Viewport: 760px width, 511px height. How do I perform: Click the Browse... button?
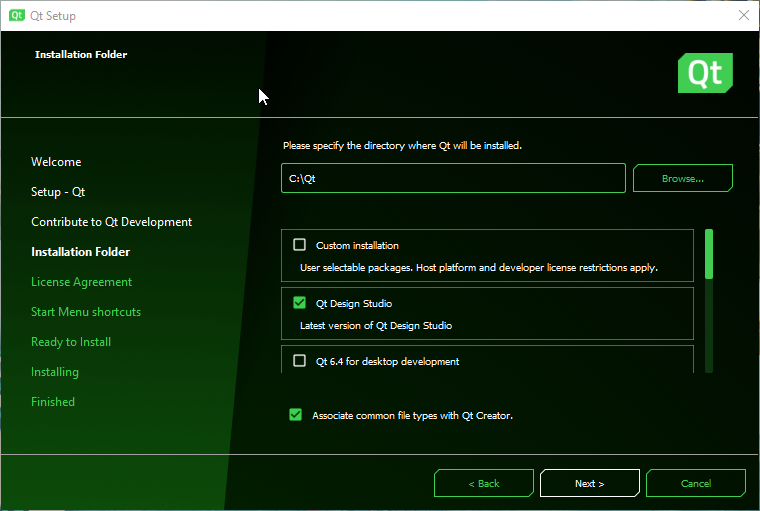[x=683, y=179]
